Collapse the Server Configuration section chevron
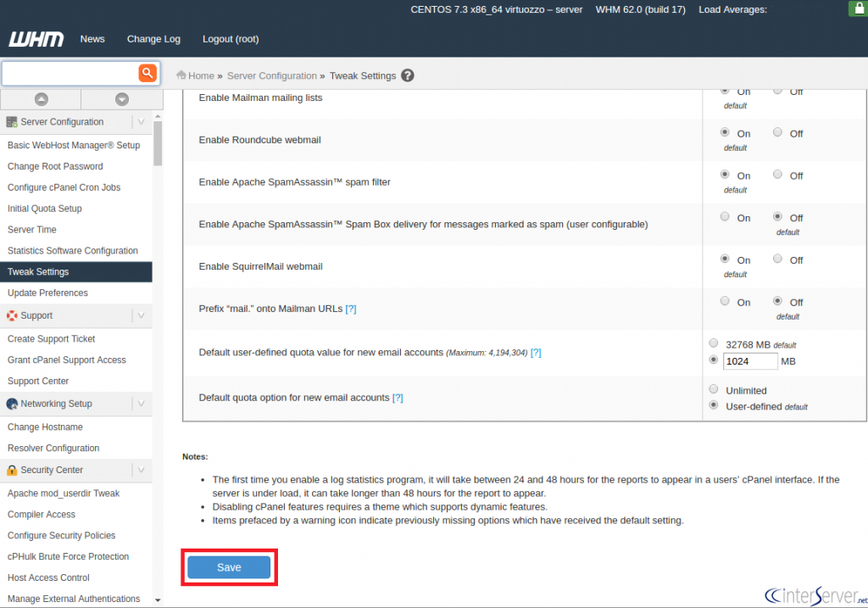 pos(141,122)
